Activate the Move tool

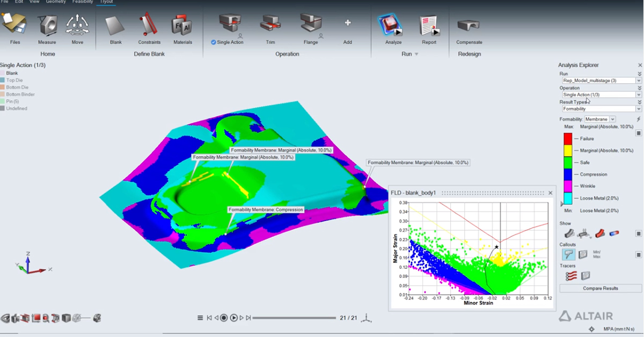(77, 25)
